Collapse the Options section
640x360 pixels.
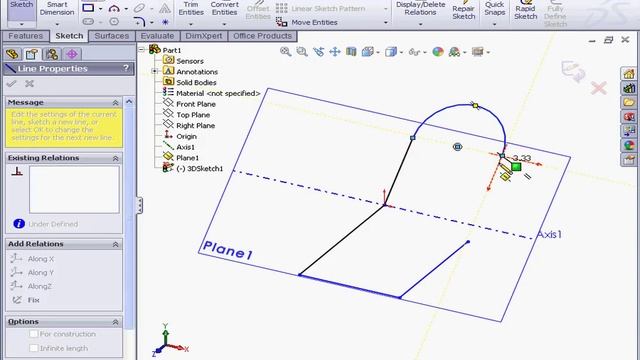click(115, 322)
